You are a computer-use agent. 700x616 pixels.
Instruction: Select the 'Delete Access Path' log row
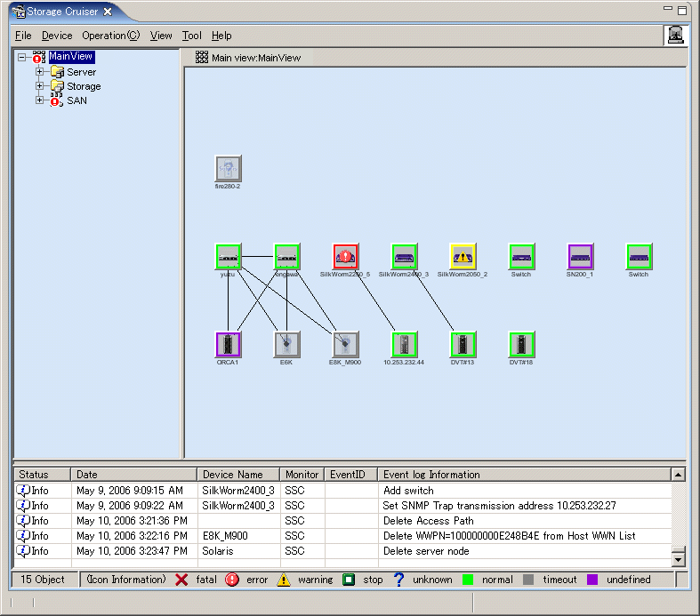[342, 521]
